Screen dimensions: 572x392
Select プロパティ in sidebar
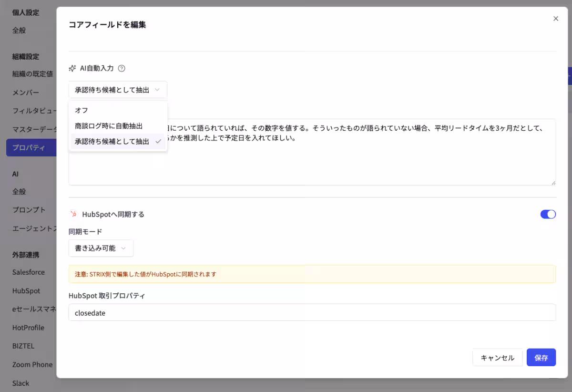click(x=31, y=148)
